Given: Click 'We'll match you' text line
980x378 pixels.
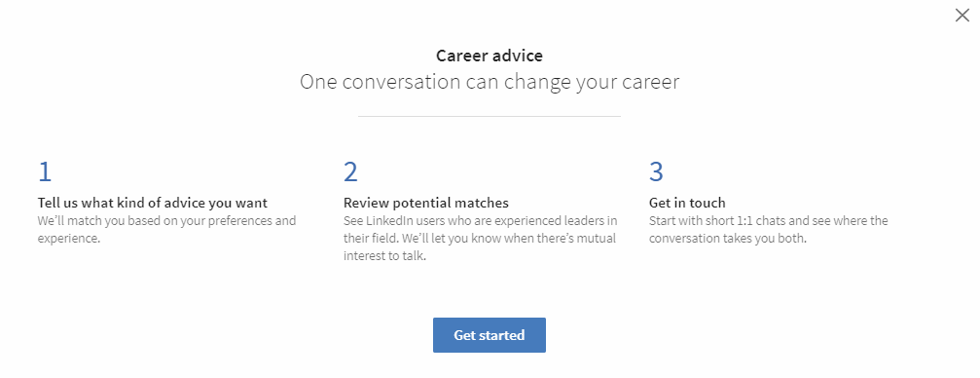Looking at the screenshot, I should pos(166,221).
